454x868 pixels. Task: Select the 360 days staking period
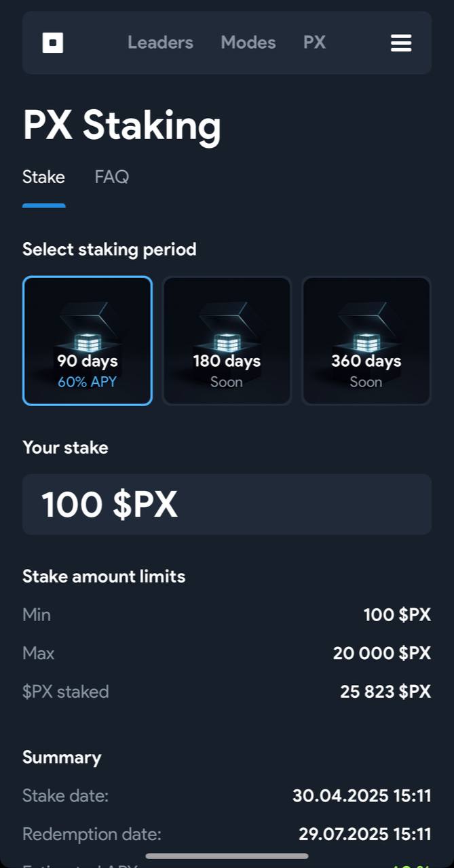coord(366,341)
